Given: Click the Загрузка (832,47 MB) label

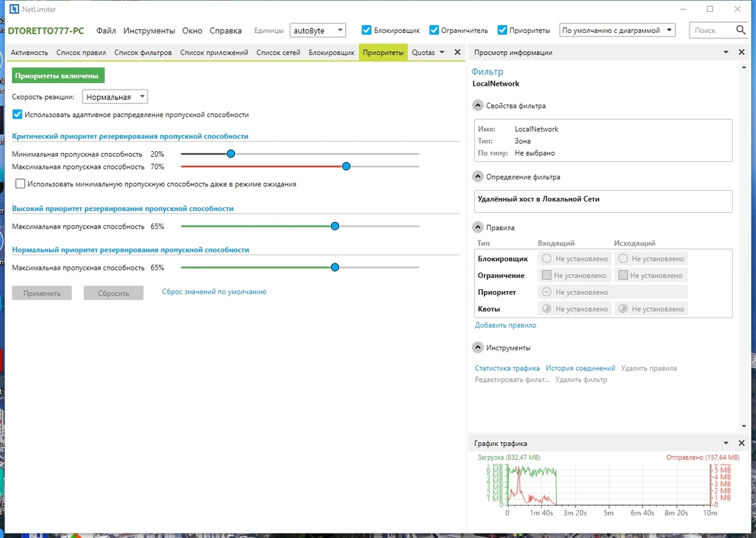Looking at the screenshot, I should pyautogui.click(x=508, y=457).
